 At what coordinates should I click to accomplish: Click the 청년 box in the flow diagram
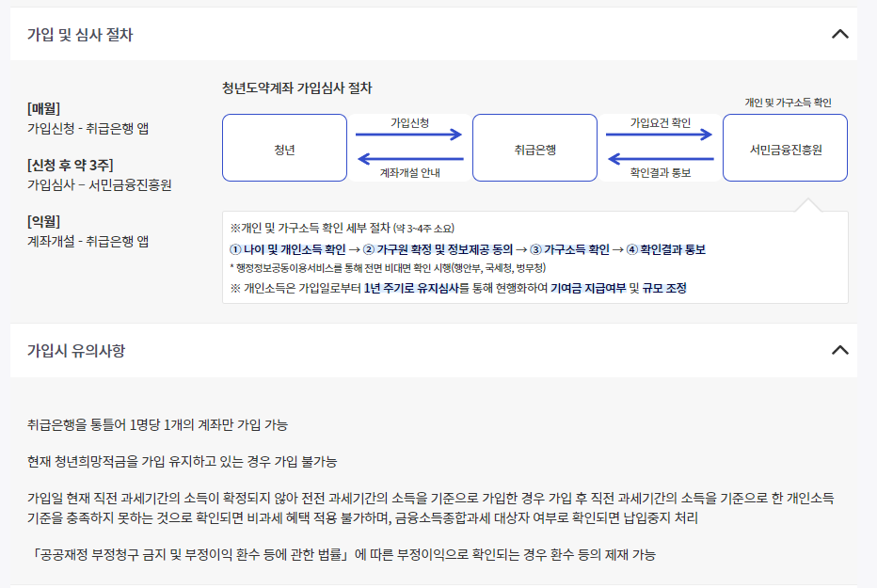pyautogui.click(x=284, y=148)
